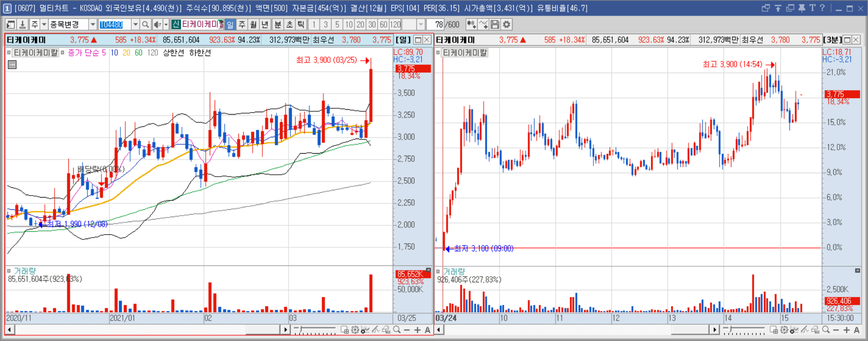Click the save (floppy disk) icon
868x341 pixels.
click(x=495, y=24)
